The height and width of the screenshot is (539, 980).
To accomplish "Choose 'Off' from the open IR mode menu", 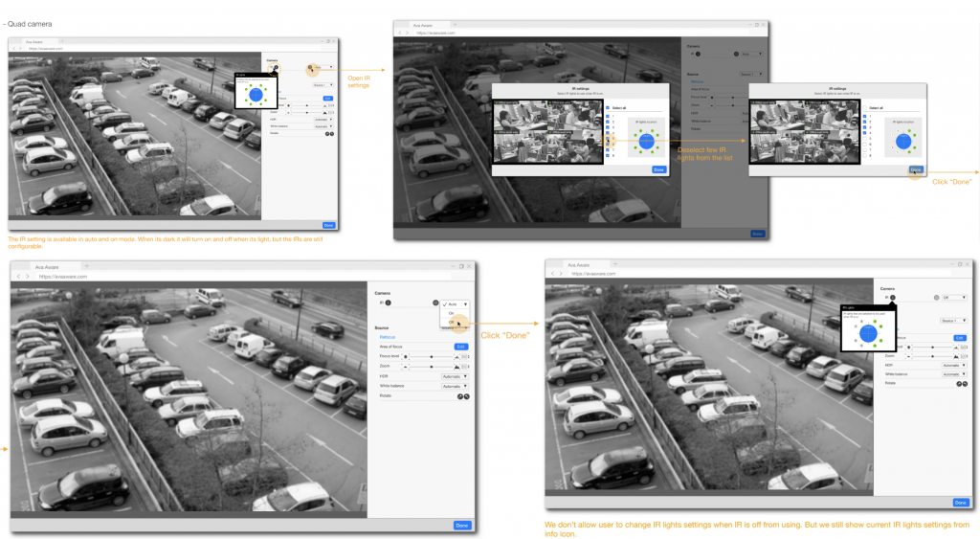I will 452,323.
